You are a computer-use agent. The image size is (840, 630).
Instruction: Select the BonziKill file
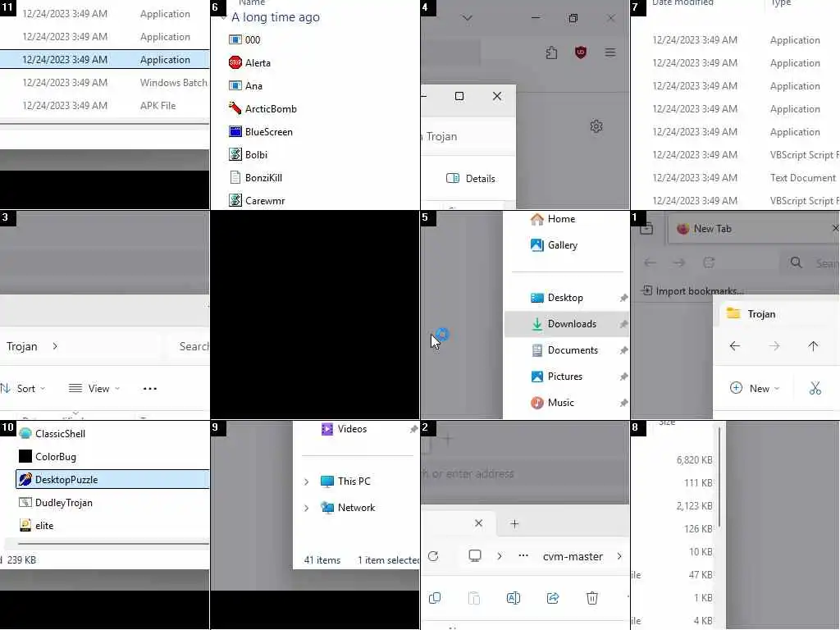pos(256,178)
